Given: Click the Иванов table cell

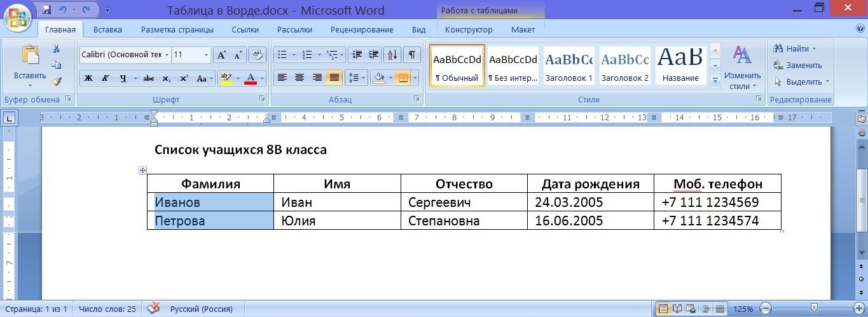Looking at the screenshot, I should click(210, 202).
